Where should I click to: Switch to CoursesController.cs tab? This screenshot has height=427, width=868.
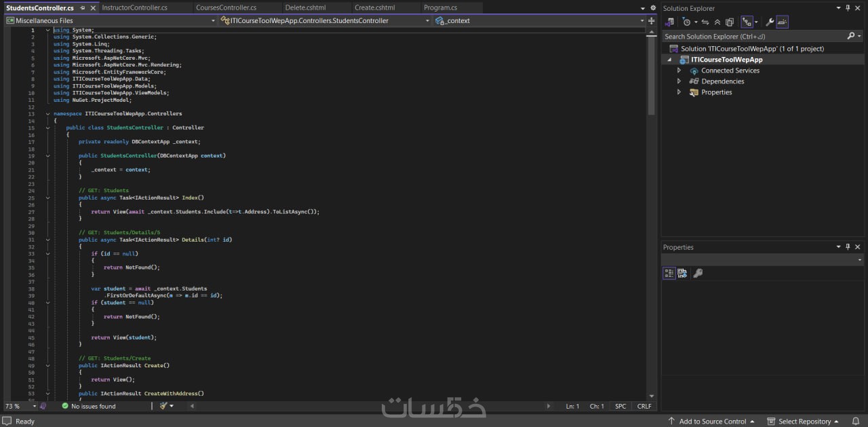click(226, 7)
